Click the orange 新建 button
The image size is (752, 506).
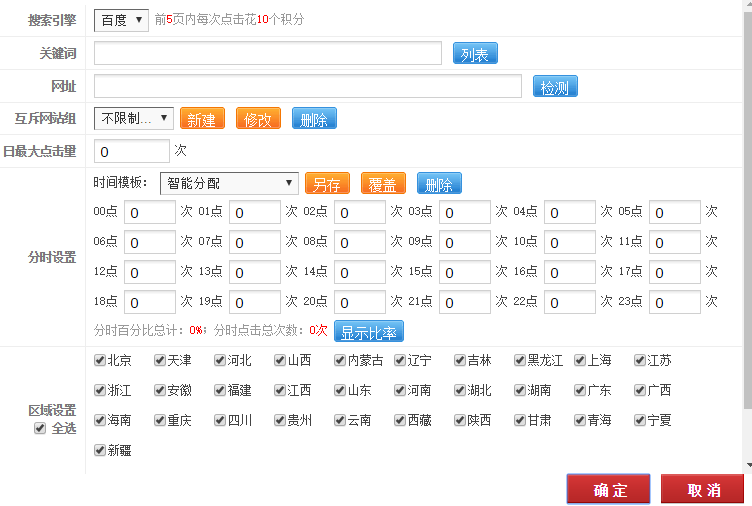click(x=202, y=118)
